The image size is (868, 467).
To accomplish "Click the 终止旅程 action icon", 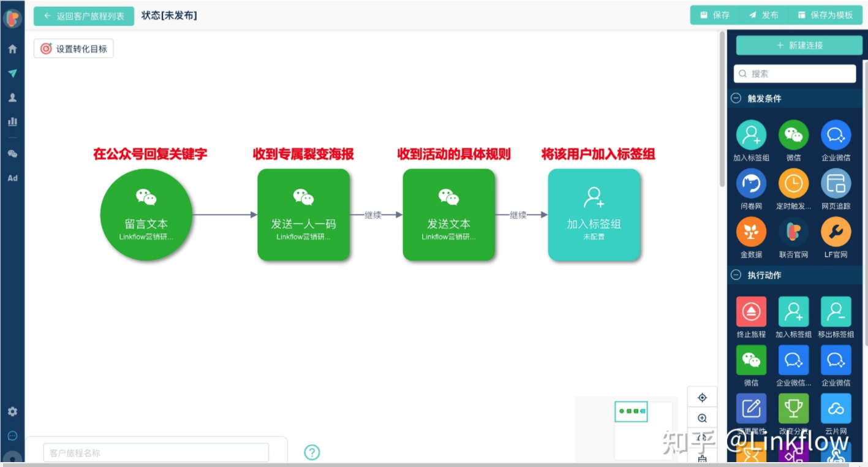I will pos(751,312).
